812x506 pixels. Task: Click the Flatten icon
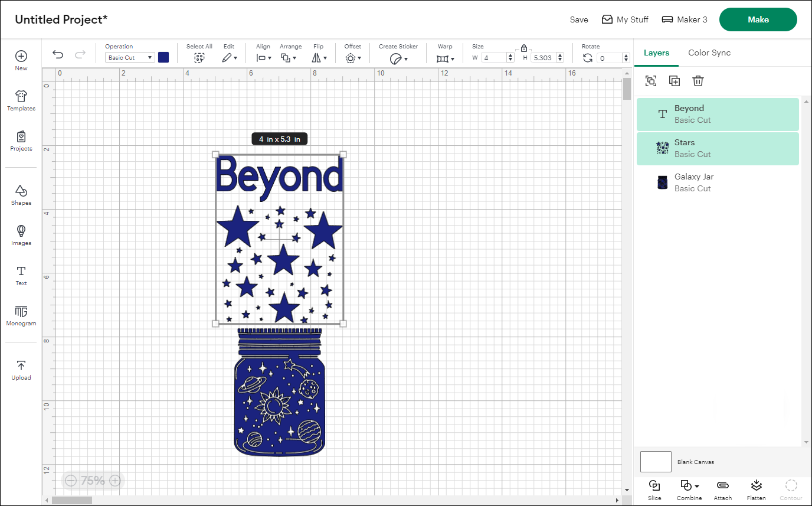(x=756, y=489)
